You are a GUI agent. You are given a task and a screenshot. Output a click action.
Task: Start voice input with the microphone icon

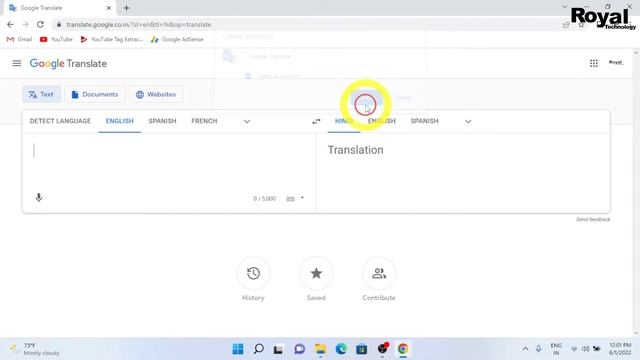pyautogui.click(x=39, y=198)
